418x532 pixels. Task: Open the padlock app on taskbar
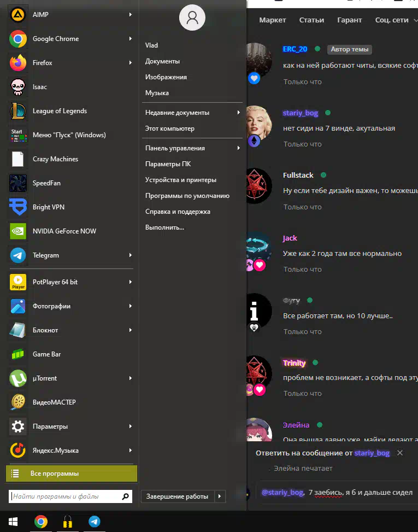[x=67, y=522]
